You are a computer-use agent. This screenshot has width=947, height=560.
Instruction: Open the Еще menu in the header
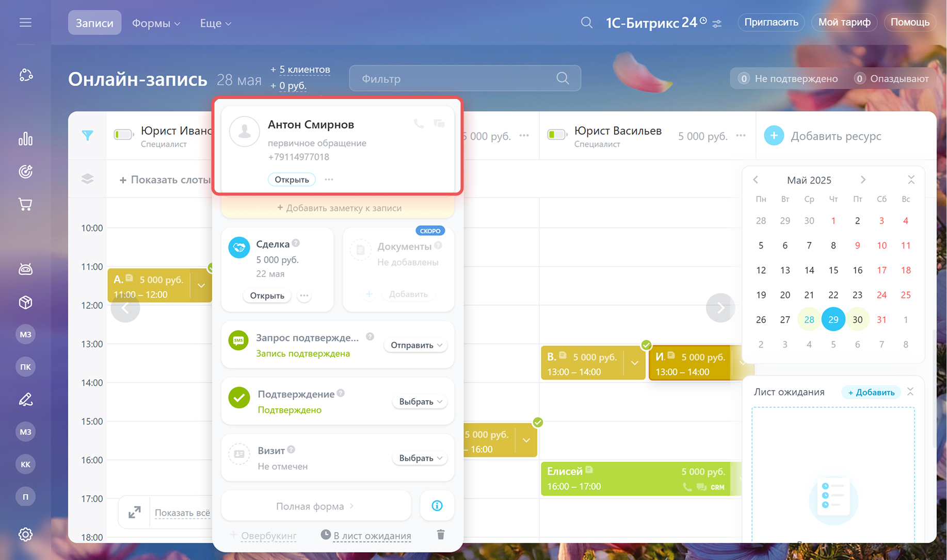click(215, 23)
